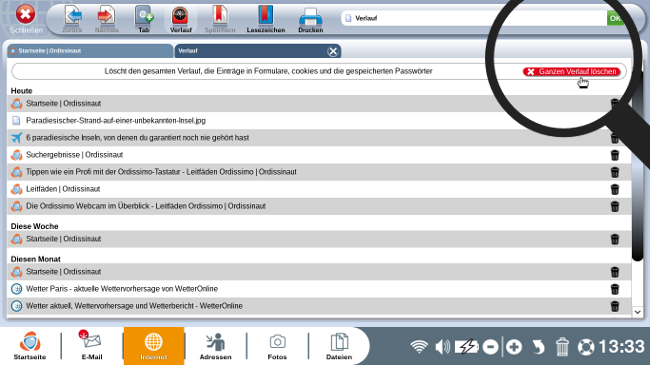
Task: Open the Leitfäden | Ordissinaut history entry
Action: click(x=63, y=189)
